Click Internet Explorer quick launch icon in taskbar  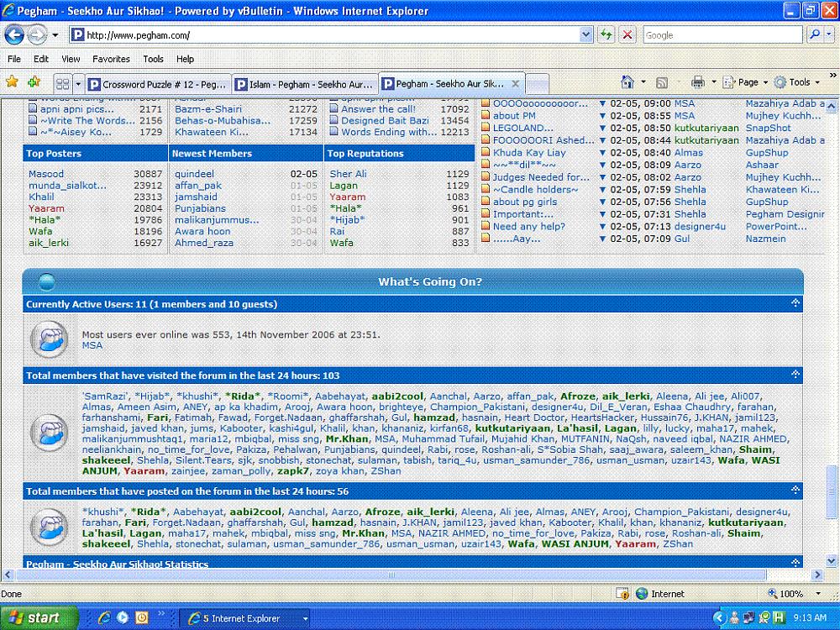(x=104, y=617)
